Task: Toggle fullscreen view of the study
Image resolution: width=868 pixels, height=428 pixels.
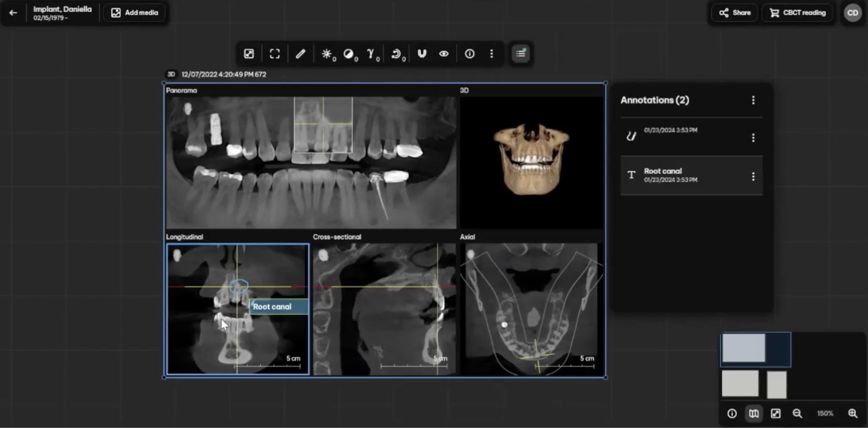Action: click(274, 53)
